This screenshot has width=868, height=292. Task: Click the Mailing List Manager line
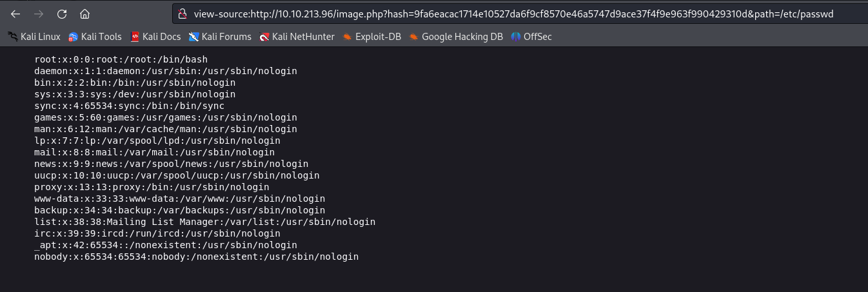click(204, 222)
